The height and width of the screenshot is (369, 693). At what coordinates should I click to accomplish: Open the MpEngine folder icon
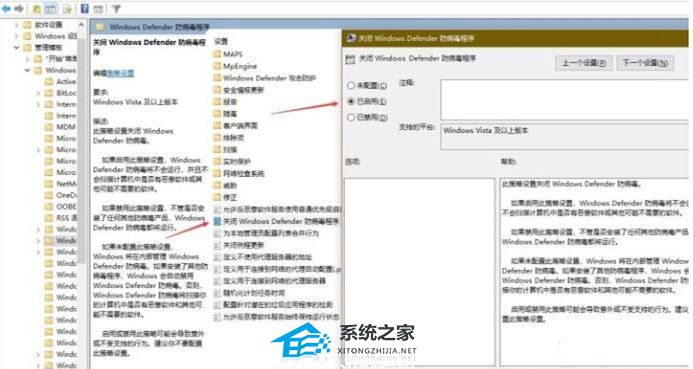[217, 66]
